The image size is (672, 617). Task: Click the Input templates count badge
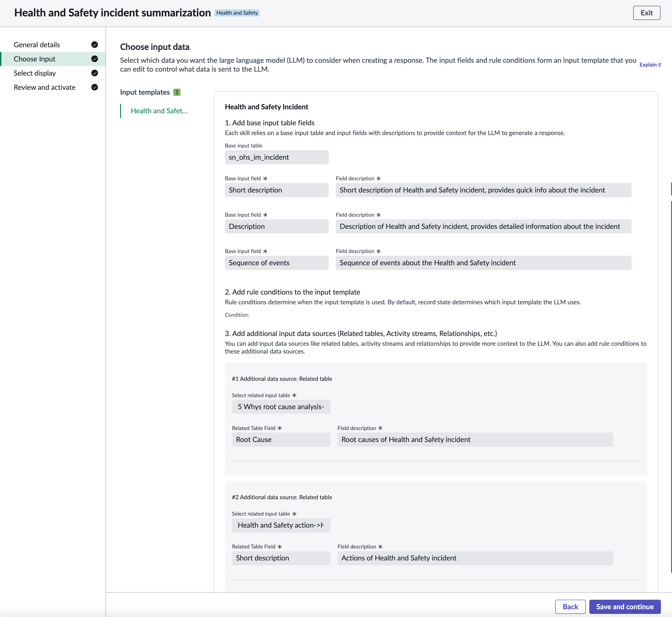(x=177, y=92)
